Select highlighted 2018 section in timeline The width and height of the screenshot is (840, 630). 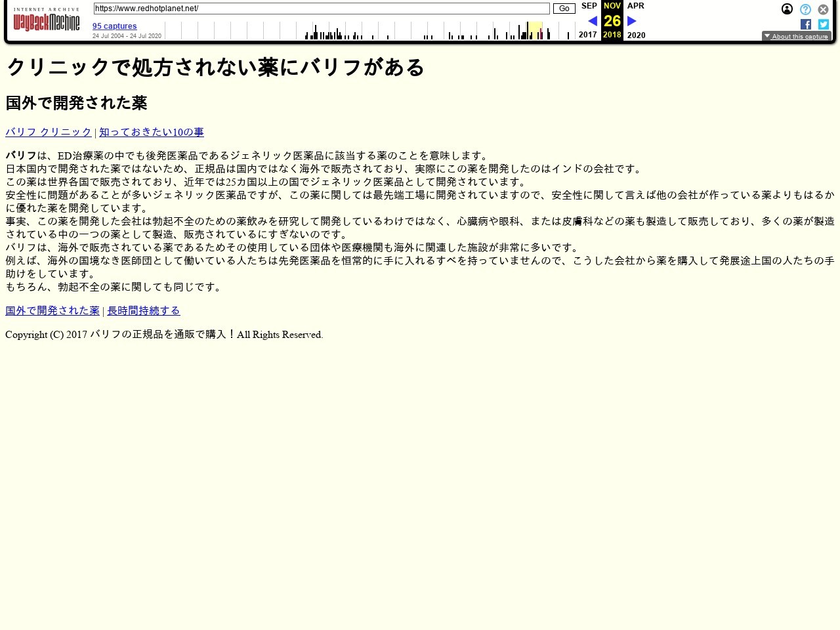pyautogui.click(x=535, y=30)
